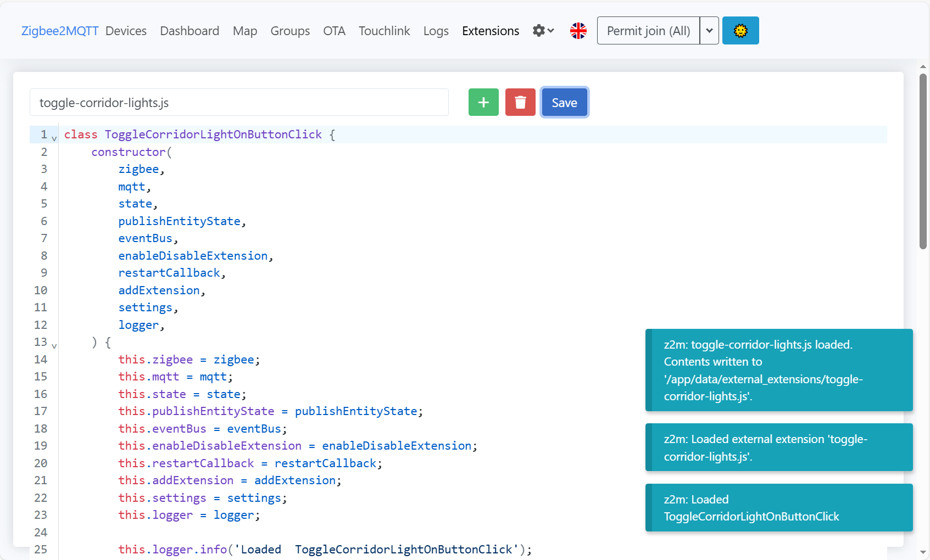Open the Devices page
This screenshot has width=930, height=560.
[x=126, y=31]
